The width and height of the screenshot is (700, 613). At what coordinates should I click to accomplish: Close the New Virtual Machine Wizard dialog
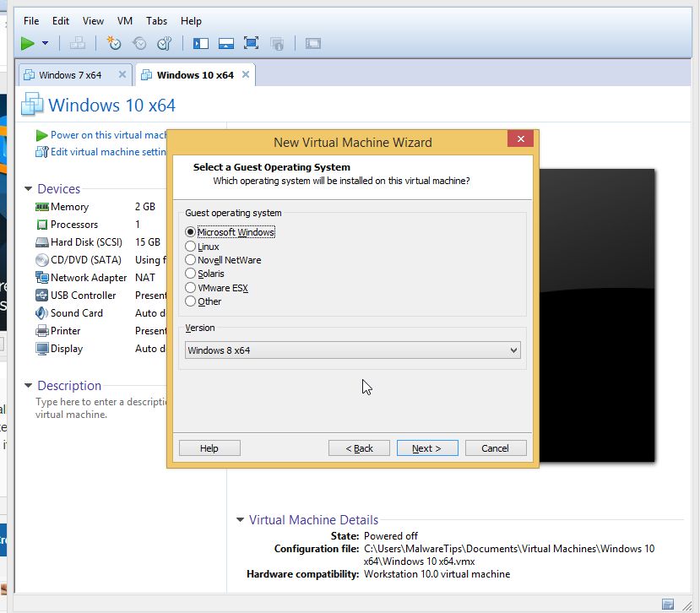coord(520,138)
